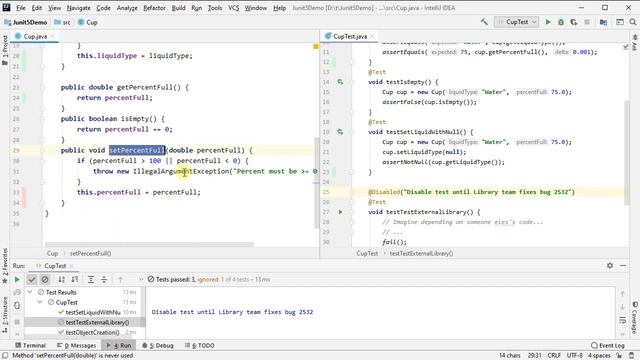Open the Project Structure dialog icon

click(x=603, y=22)
